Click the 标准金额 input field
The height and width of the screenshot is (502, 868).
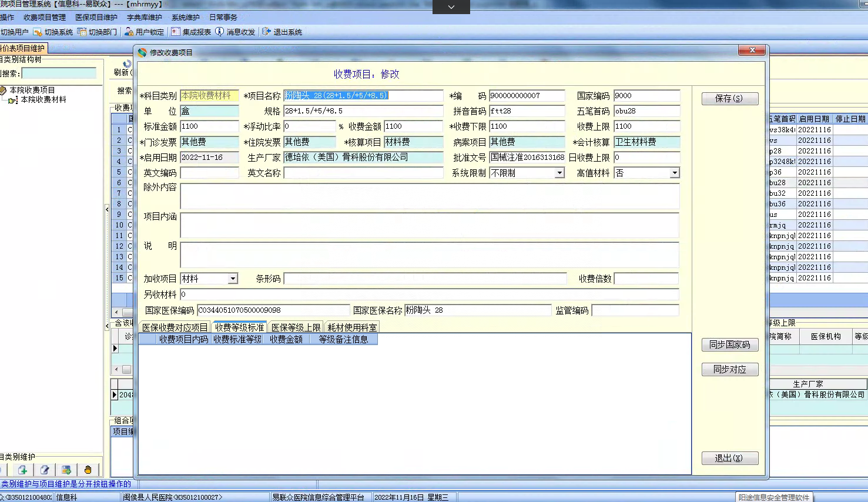[209, 126]
